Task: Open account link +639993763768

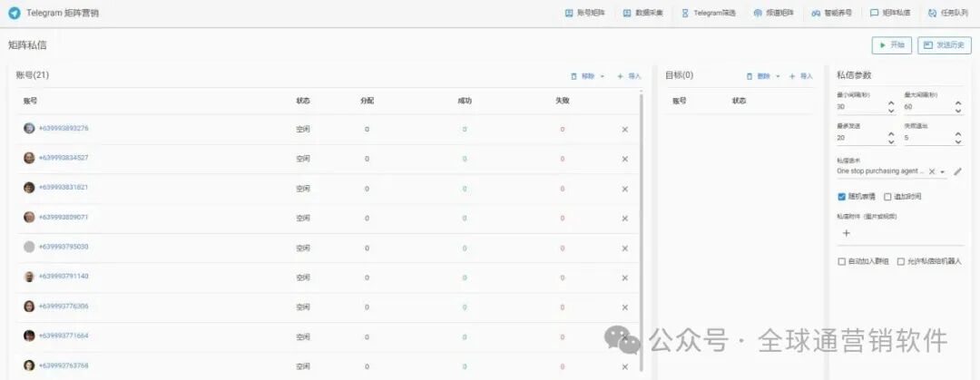Action: (64, 365)
